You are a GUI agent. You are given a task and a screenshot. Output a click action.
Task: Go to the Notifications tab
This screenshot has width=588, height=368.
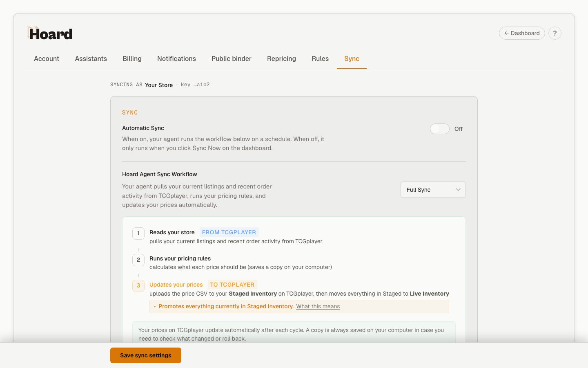coord(176,58)
